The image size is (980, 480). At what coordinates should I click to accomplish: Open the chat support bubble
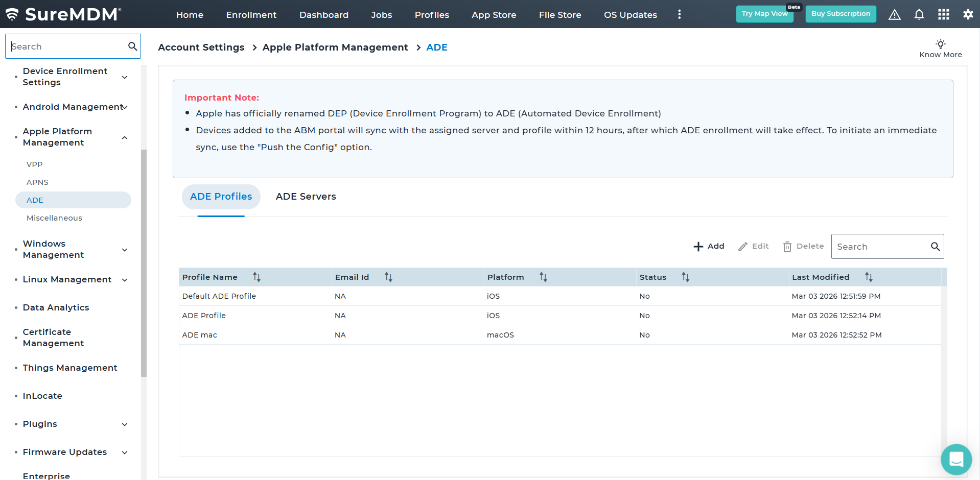956,459
